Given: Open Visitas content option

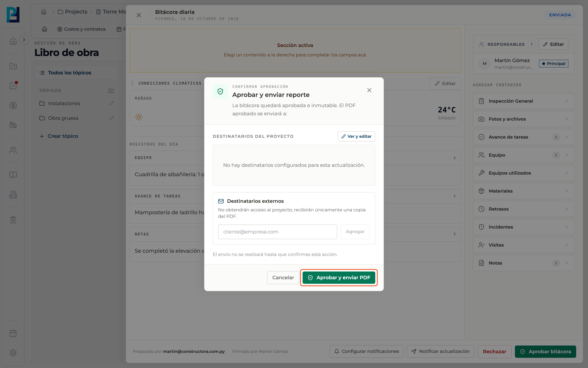Looking at the screenshot, I should pyautogui.click(x=523, y=245).
